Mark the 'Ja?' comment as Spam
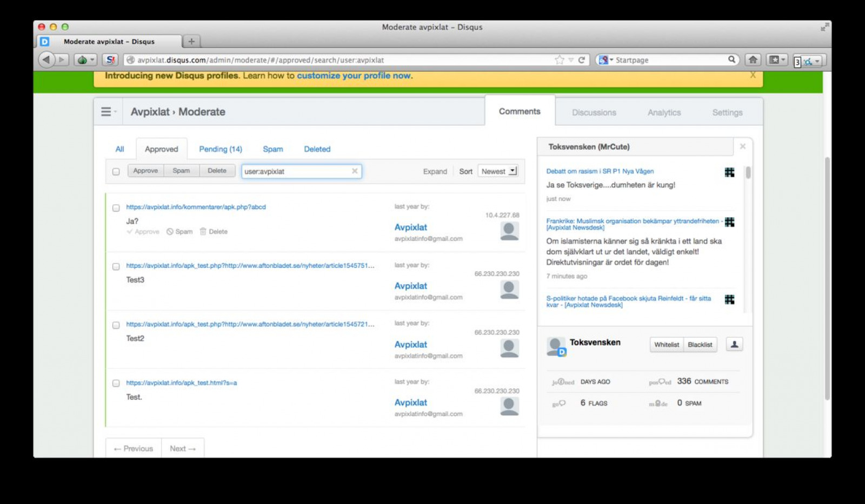The height and width of the screenshot is (504, 865). pyautogui.click(x=179, y=231)
